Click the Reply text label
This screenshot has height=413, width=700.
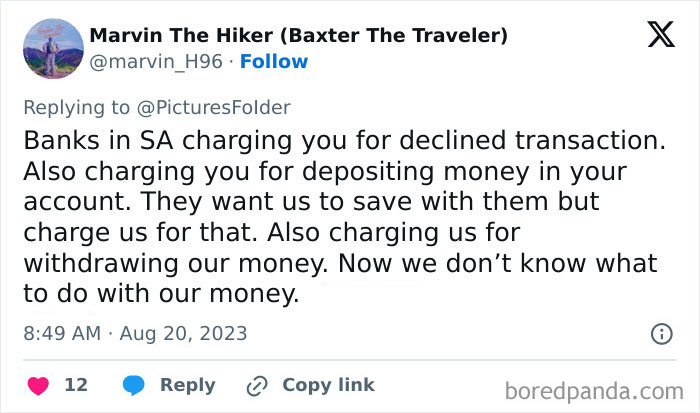point(187,385)
